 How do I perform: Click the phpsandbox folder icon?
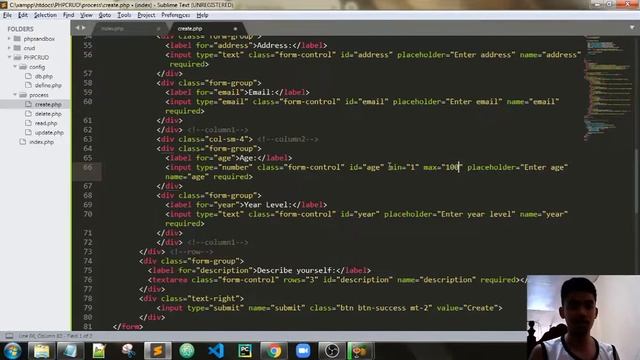[17, 39]
